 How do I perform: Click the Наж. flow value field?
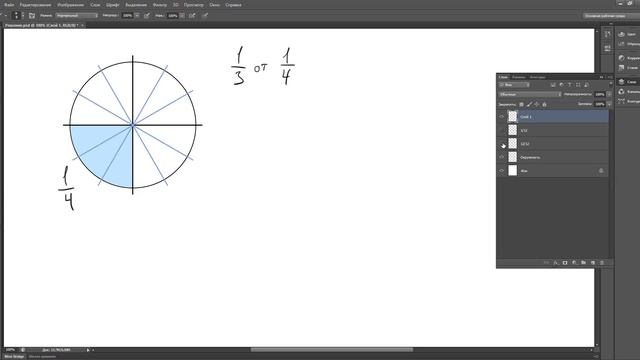(x=172, y=16)
